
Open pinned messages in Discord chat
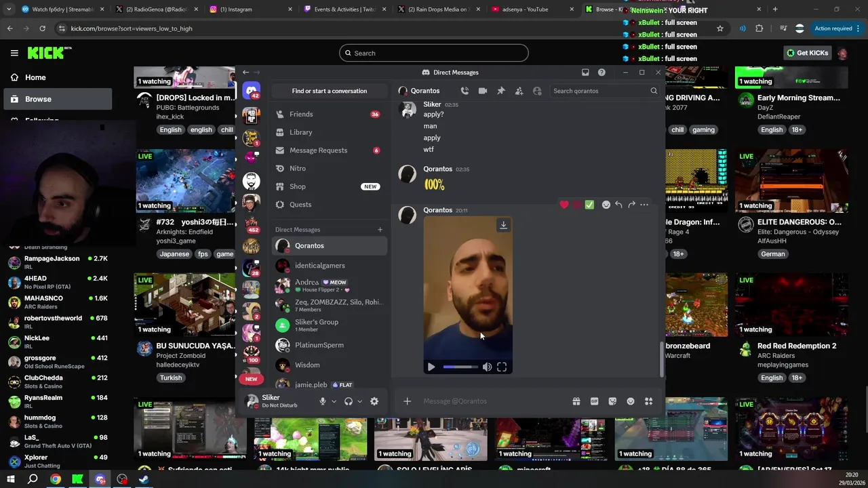(x=501, y=91)
